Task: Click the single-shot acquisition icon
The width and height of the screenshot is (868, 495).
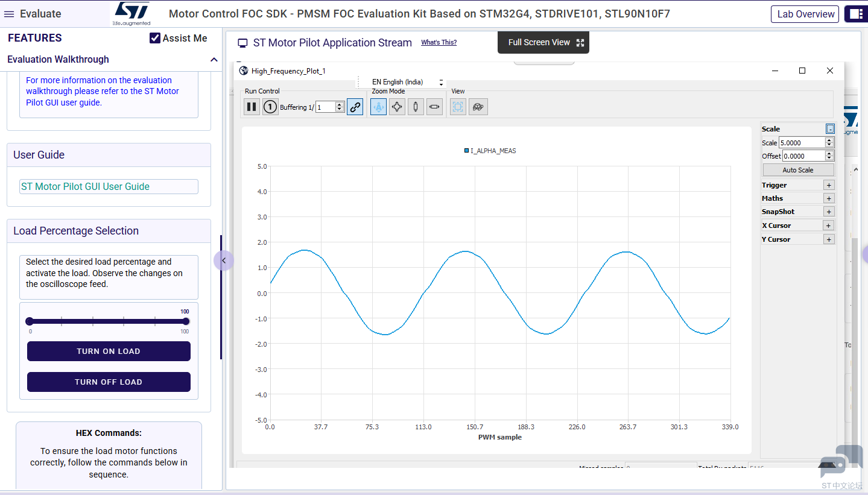Action: pyautogui.click(x=270, y=107)
